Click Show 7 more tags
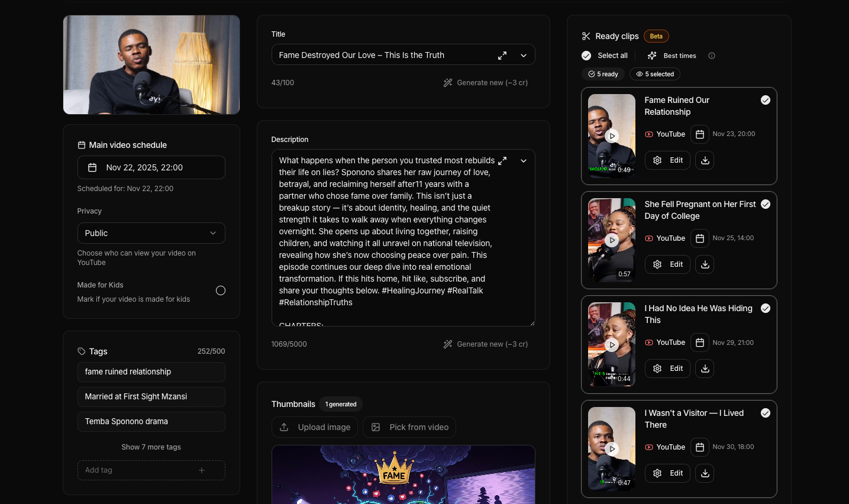The image size is (849, 504). (x=151, y=447)
